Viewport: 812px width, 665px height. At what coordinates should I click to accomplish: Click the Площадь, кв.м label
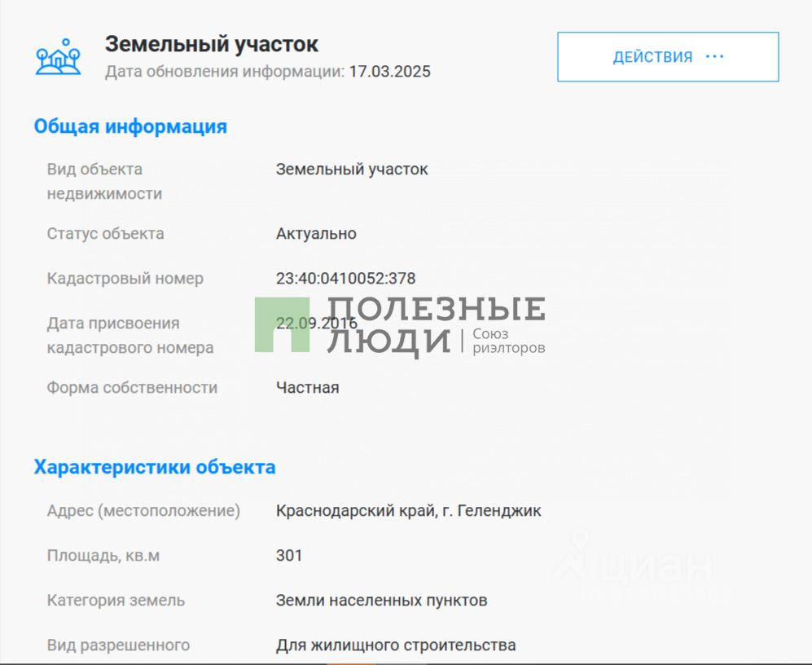tap(103, 556)
